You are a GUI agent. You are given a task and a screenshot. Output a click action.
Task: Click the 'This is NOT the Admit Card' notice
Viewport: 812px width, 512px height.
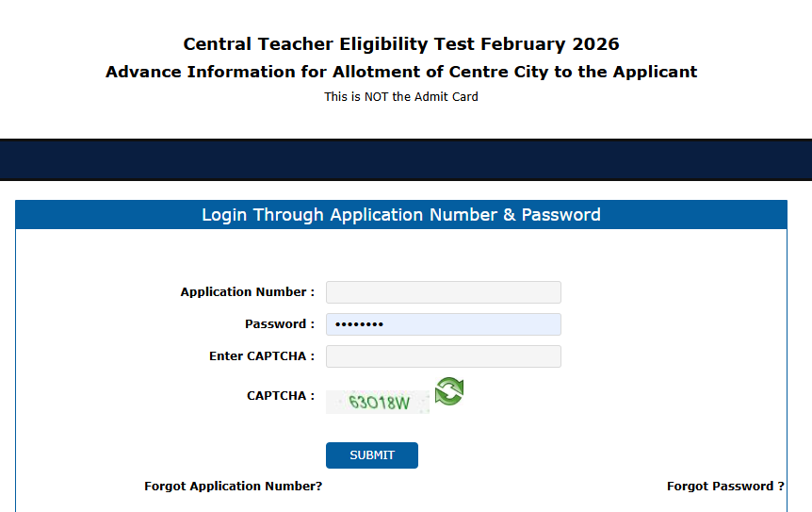[401, 97]
